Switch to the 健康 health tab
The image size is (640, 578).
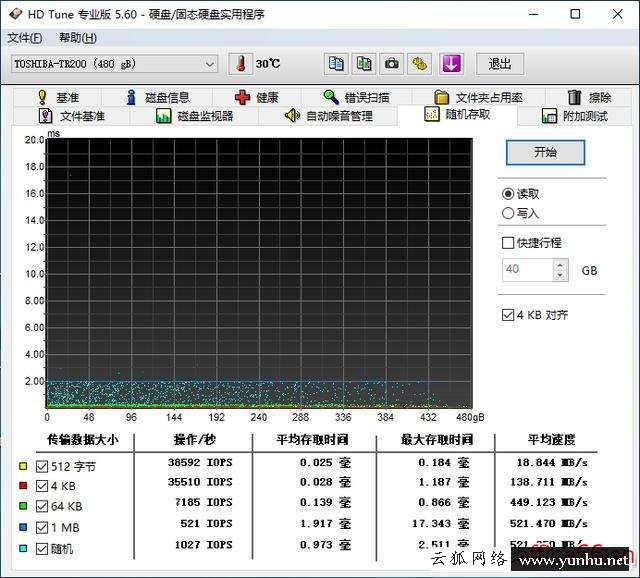click(x=257, y=98)
